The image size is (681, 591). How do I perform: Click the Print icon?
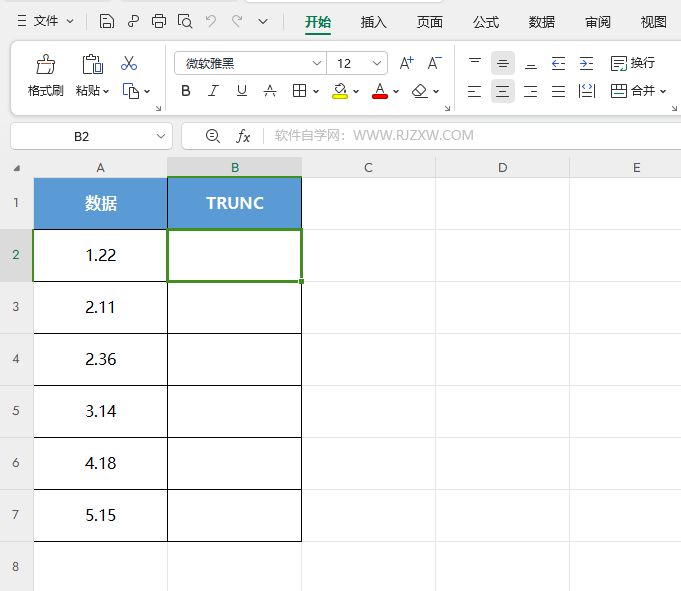159,21
